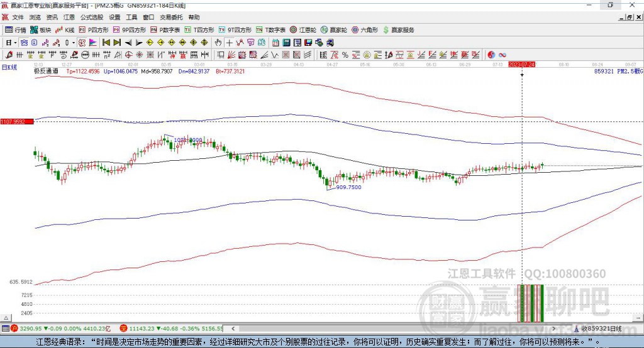The height and width of the screenshot is (348, 644).
Task: Open the 浏览 menu
Action: [35, 17]
